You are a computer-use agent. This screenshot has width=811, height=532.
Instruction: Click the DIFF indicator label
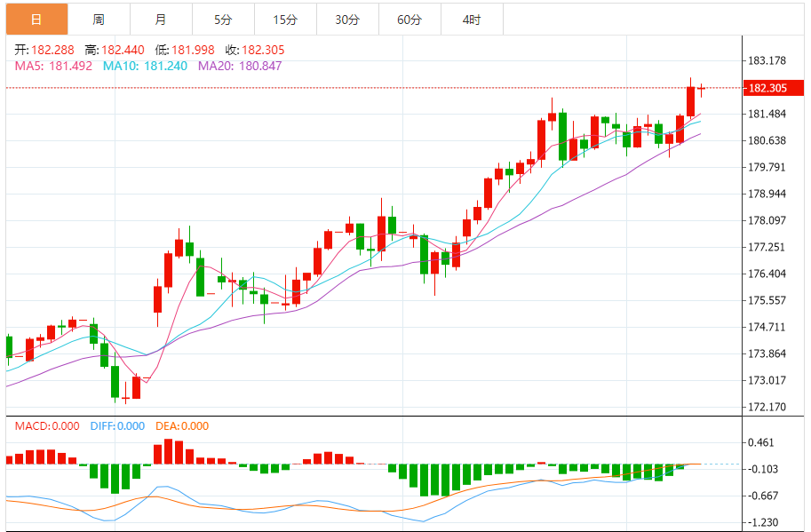(x=117, y=426)
